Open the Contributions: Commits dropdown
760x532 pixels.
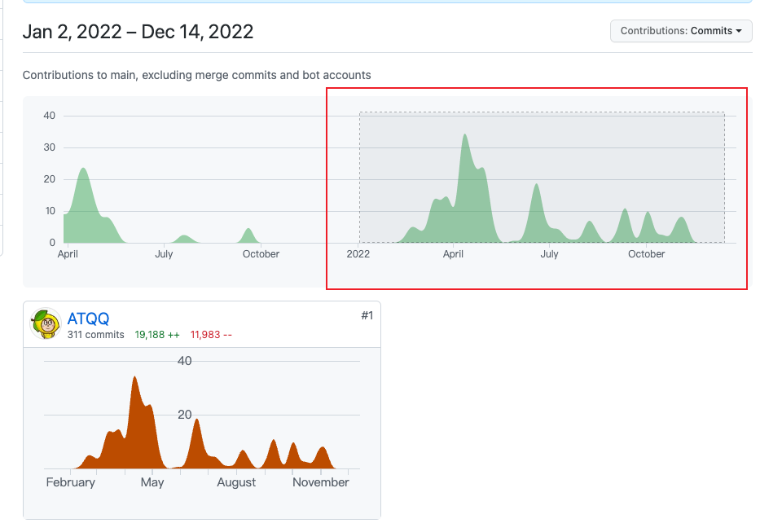680,31
